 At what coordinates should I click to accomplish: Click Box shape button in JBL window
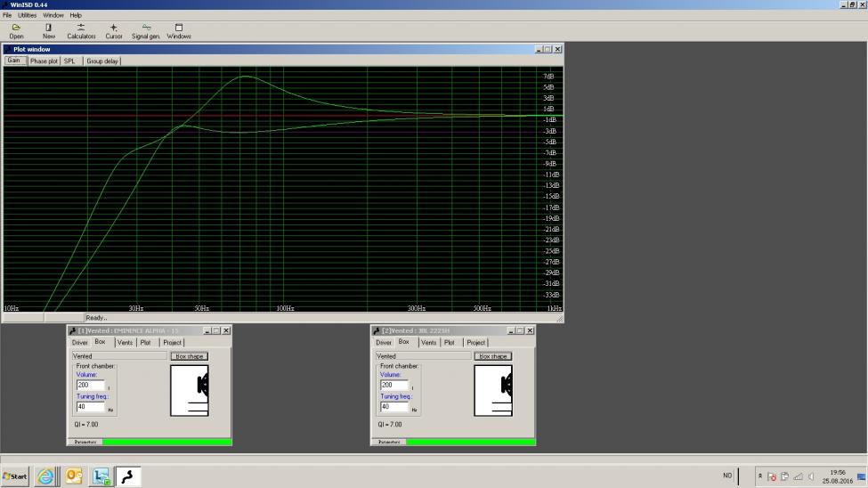(493, 356)
